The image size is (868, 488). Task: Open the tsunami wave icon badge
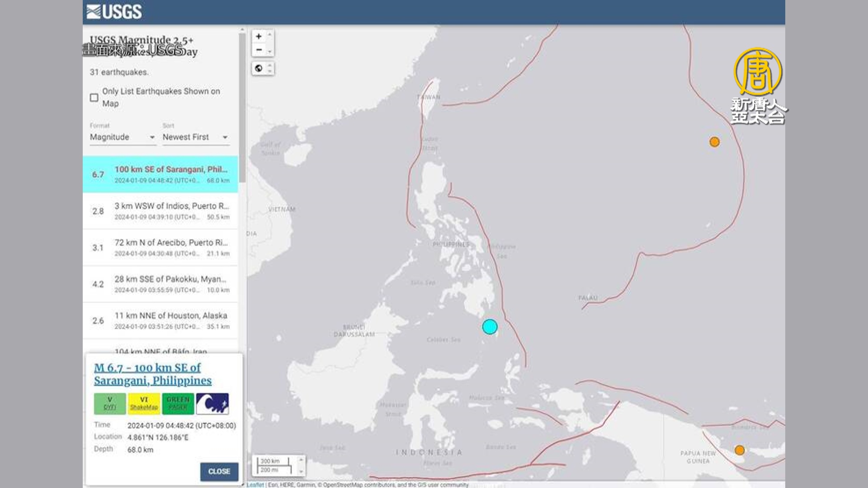[x=212, y=404]
